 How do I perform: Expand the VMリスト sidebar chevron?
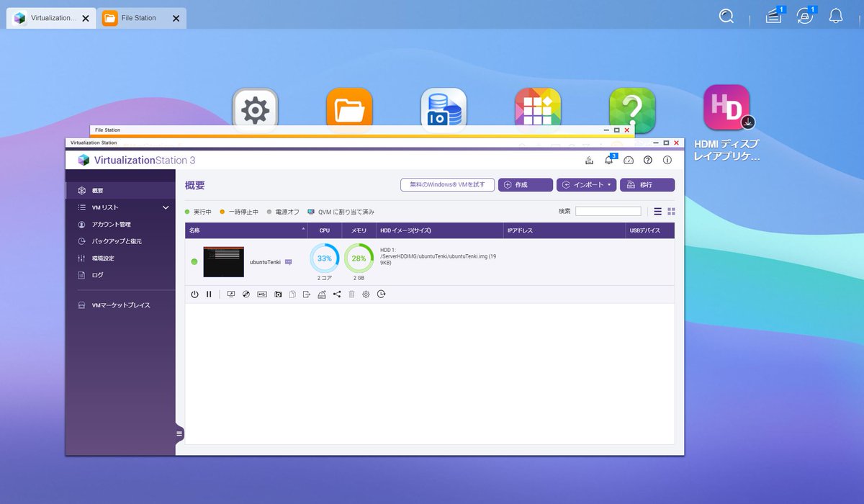coord(166,207)
